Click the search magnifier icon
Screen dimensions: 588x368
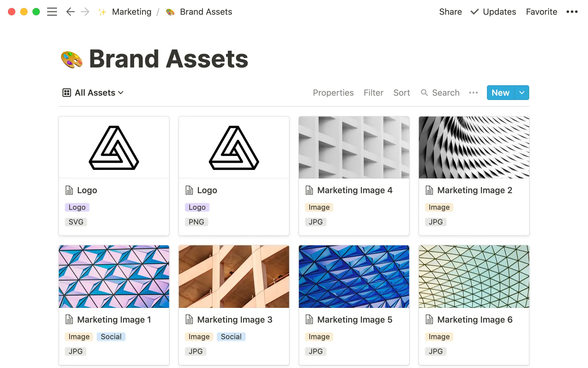424,93
